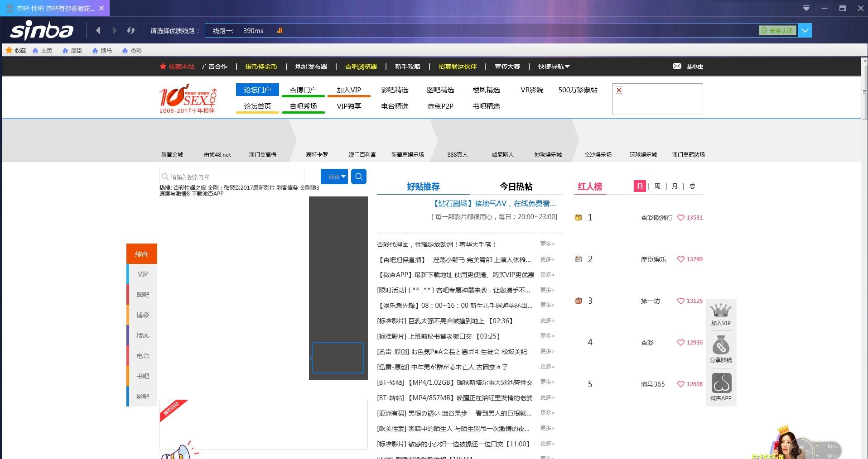The image size is (868, 459).
Task: Switch to the 今日热帖 tab
Action: coord(516,186)
